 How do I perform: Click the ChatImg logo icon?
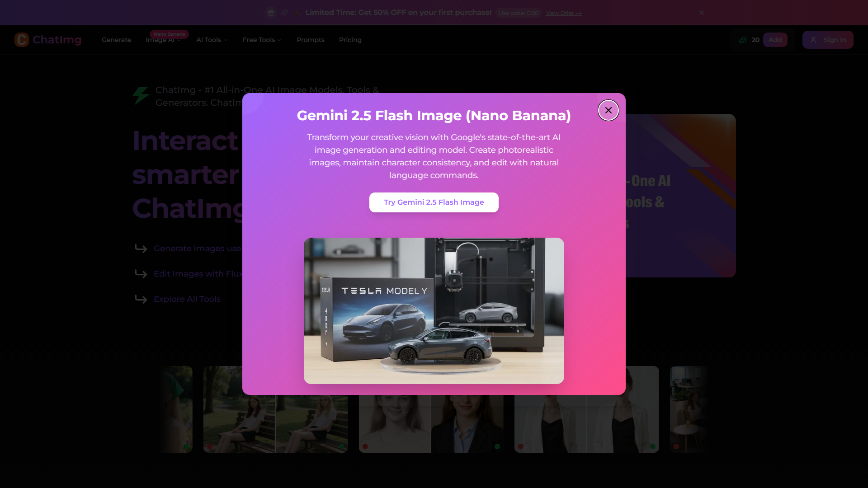pos(21,40)
